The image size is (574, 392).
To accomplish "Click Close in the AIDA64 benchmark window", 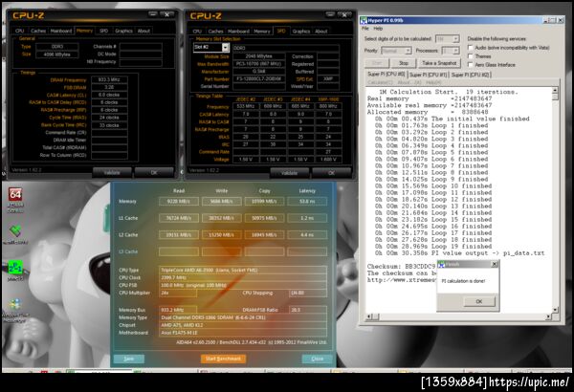I will click(x=318, y=359).
